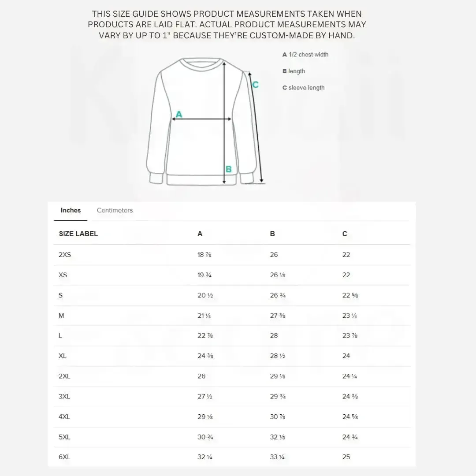
Task: Click the teal A label on sweatshirt diagram
Action: click(x=179, y=115)
